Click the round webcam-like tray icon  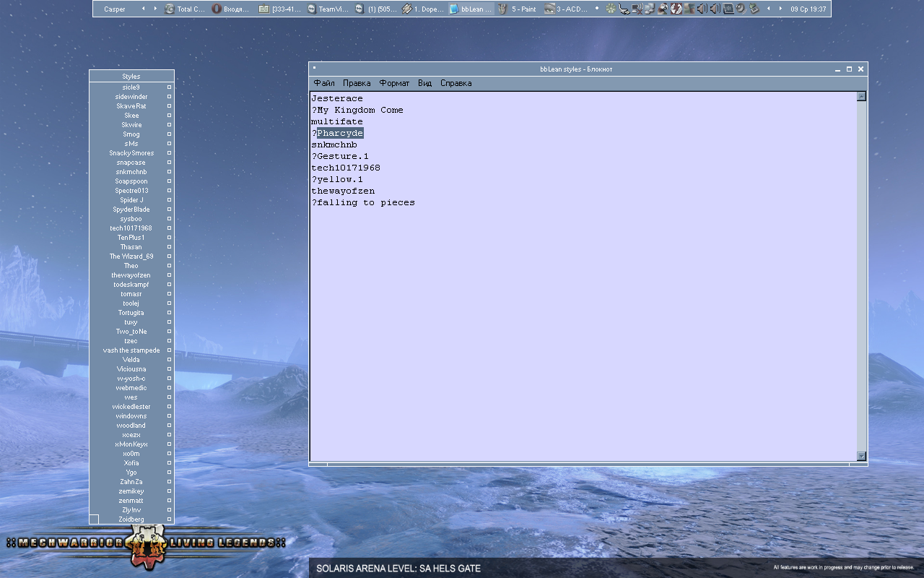741,9
